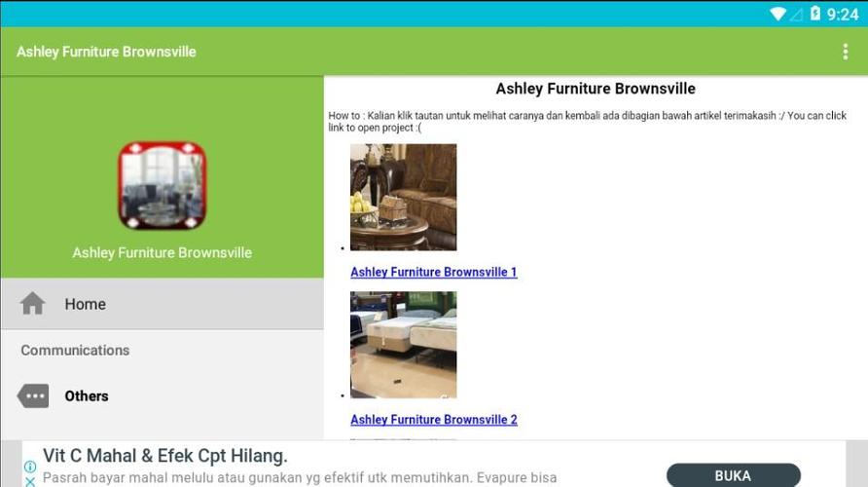Tap the Communications section label
This screenshot has width=868, height=487.
(x=75, y=350)
